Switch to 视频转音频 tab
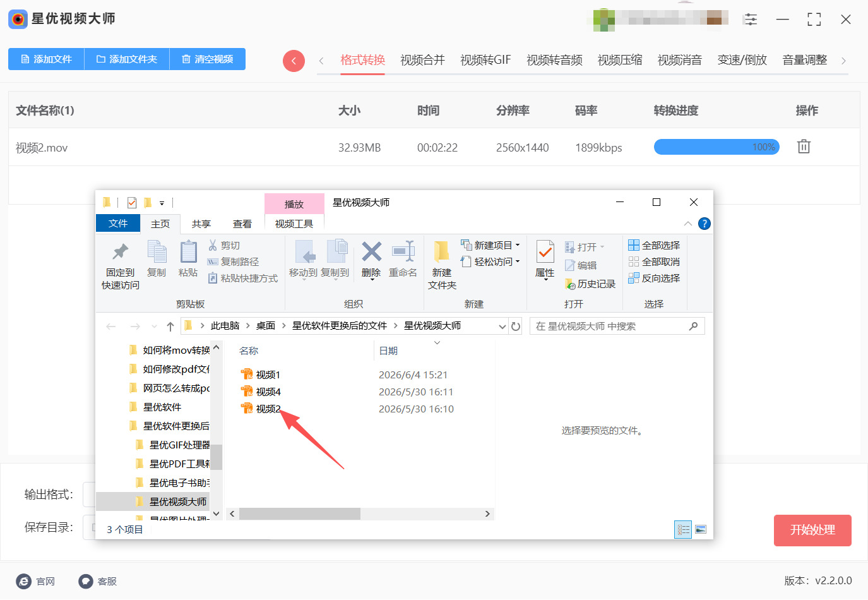Image resolution: width=868 pixels, height=600 pixels. tap(554, 60)
